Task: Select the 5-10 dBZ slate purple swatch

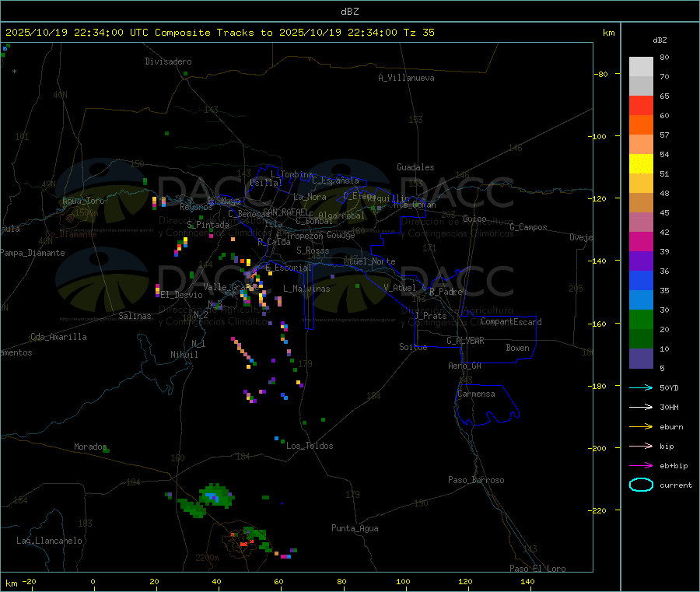Action: pos(641,359)
